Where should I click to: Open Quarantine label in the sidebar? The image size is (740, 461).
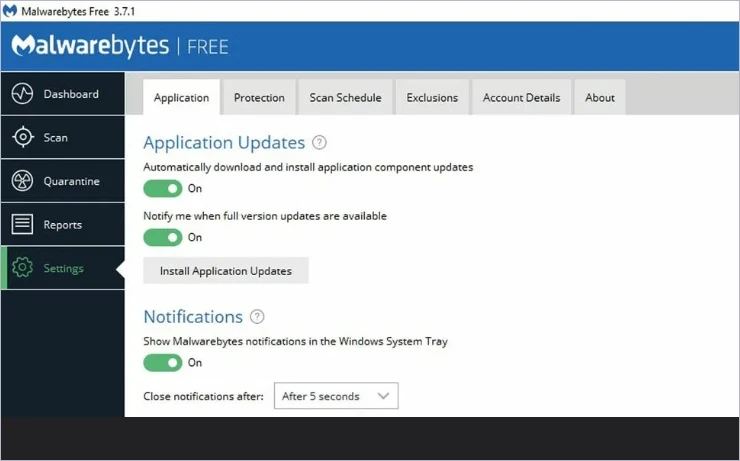[72, 181]
